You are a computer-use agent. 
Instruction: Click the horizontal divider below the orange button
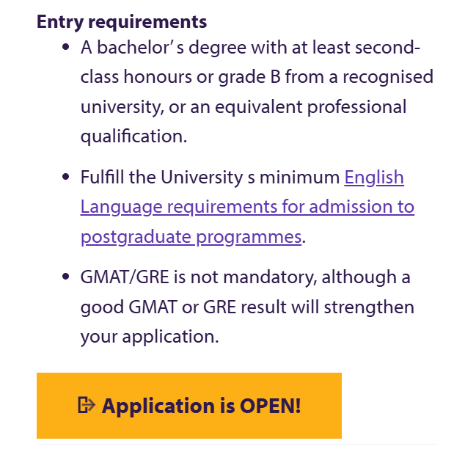[x=236, y=444]
